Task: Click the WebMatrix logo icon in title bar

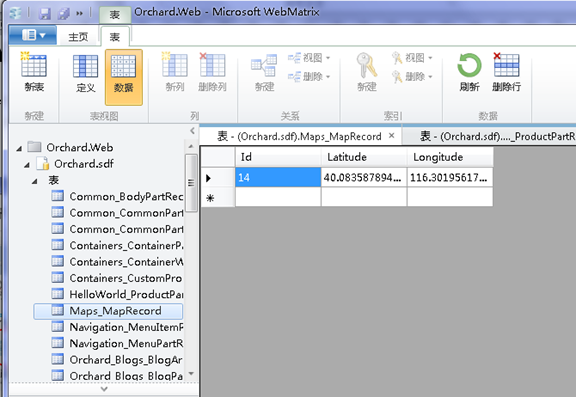Action: click(16, 13)
